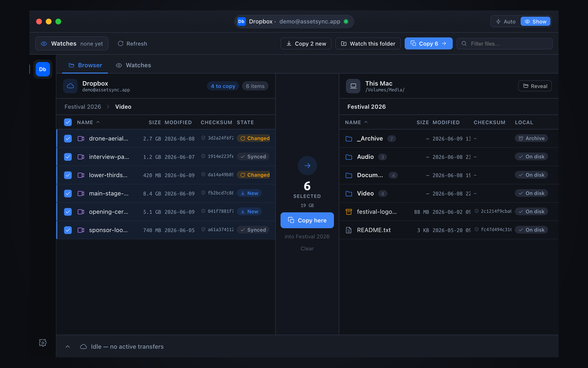
Task: Open the settings gear in the sidebar
Action: click(43, 343)
